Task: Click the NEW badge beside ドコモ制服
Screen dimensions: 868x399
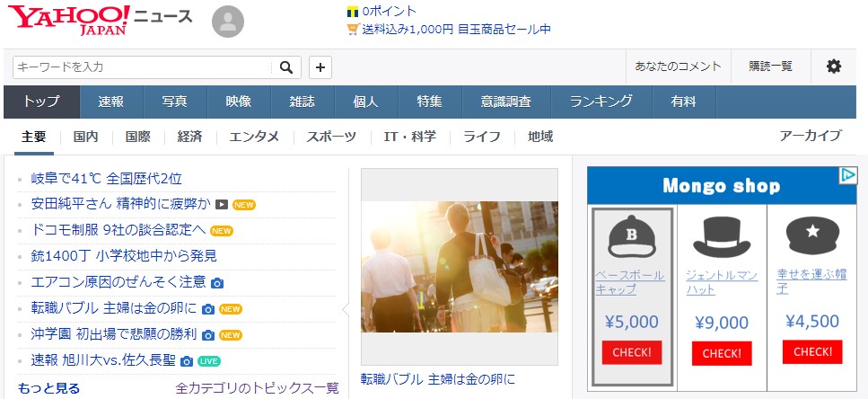Action: [222, 231]
